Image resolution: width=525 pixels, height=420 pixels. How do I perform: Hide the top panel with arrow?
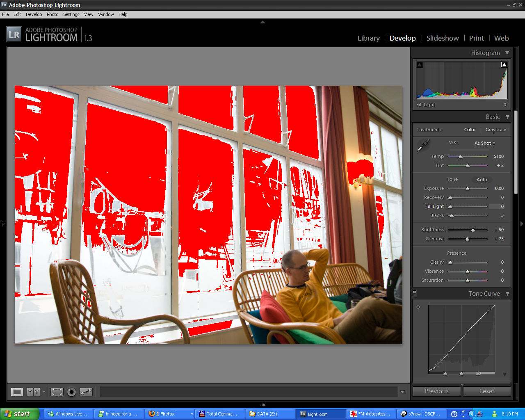click(x=262, y=22)
